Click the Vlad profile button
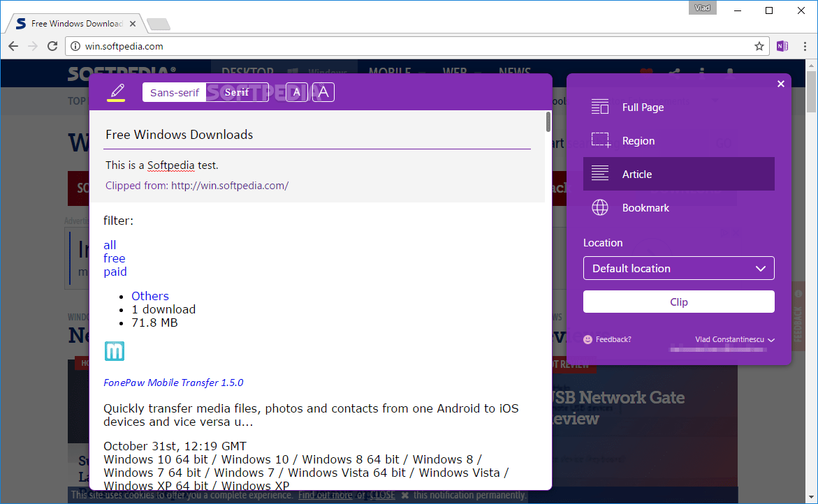This screenshot has width=818, height=504. tap(702, 8)
